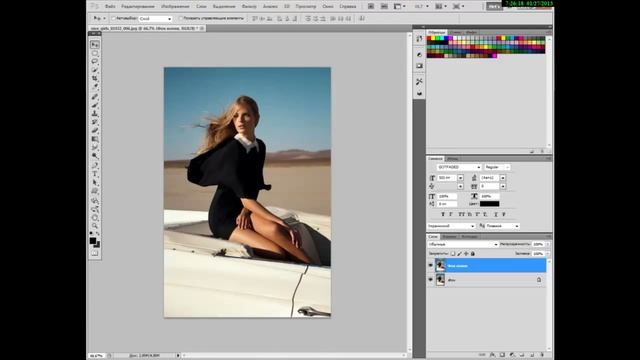Open the Изображение menu
This screenshot has width=640, height=360.
[x=175, y=7]
